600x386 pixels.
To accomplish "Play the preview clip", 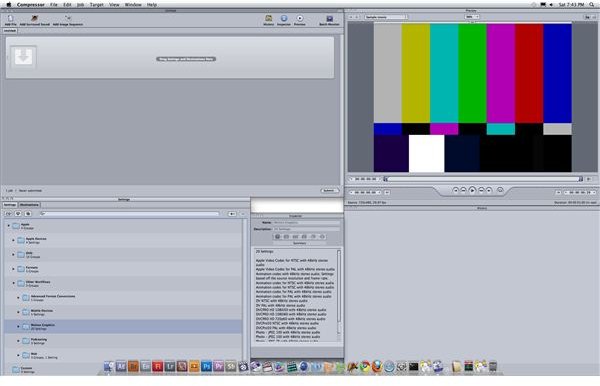I will pyautogui.click(x=472, y=190).
